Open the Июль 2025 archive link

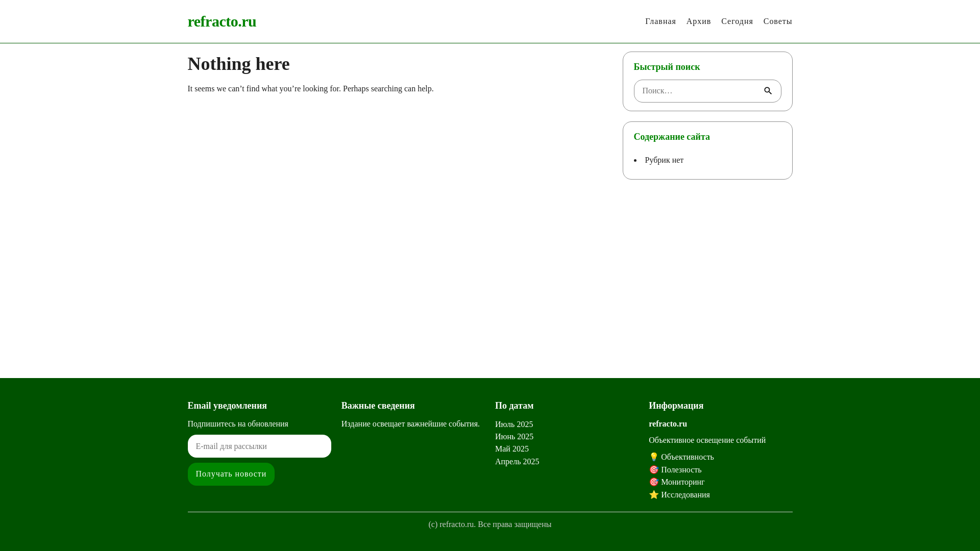[x=514, y=424]
